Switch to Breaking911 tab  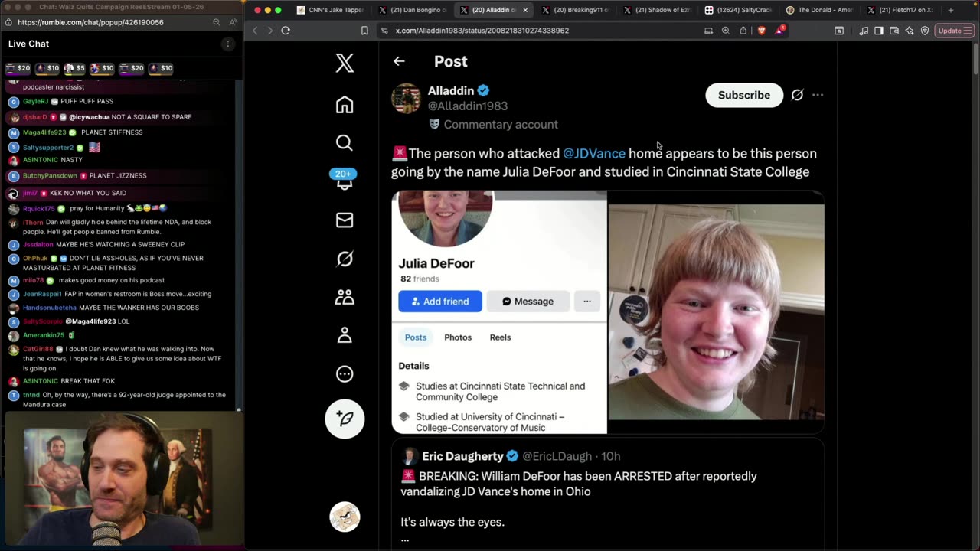point(574,10)
